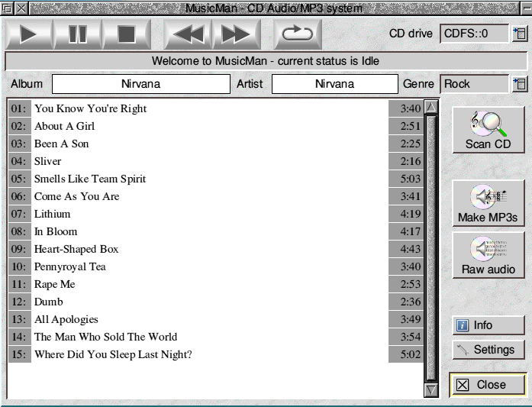Toggle the repeat loop button
Viewport: 532px width, 407px height.
point(298,34)
